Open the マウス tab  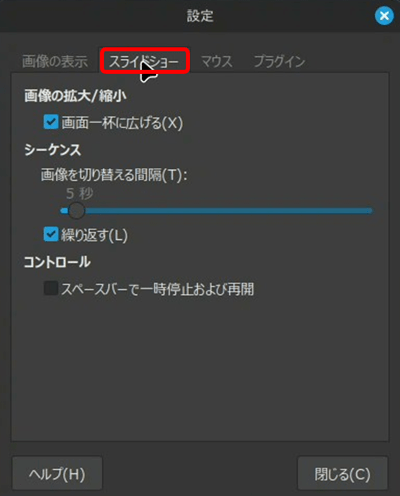tap(217, 62)
